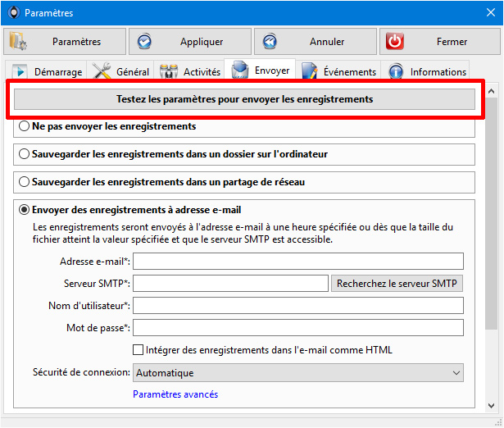
Task: Click the Démarrage play arrow icon
Action: [x=20, y=71]
